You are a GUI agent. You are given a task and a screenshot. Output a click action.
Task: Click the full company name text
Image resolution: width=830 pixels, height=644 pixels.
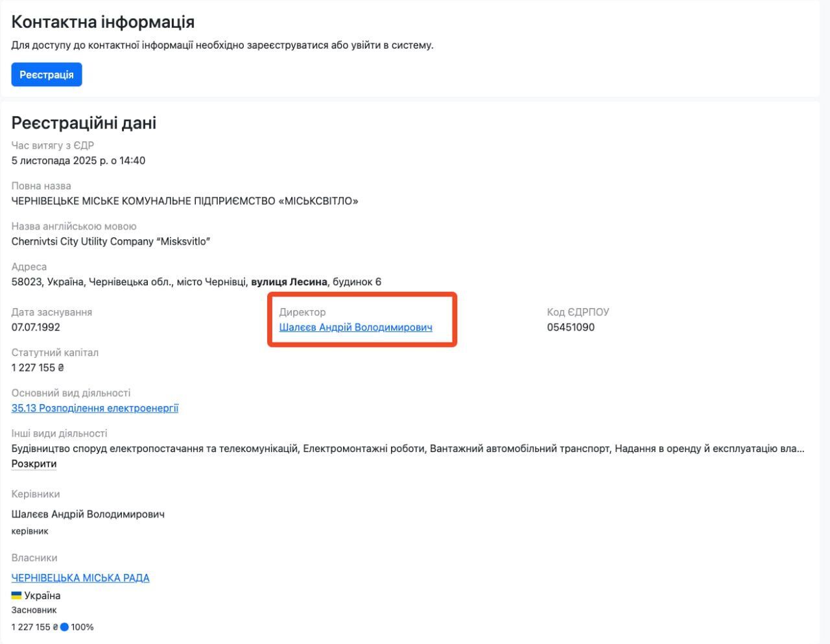coord(185,201)
